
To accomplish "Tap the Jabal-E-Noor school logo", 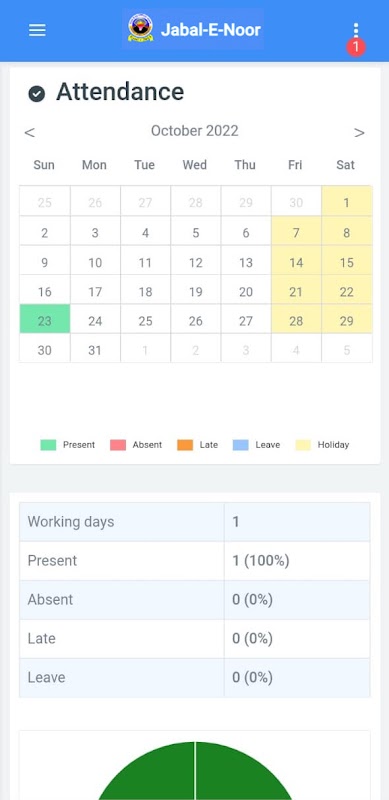I will click(140, 28).
